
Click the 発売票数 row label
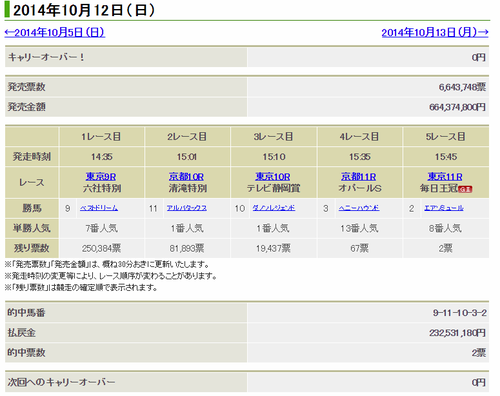pos(26,87)
